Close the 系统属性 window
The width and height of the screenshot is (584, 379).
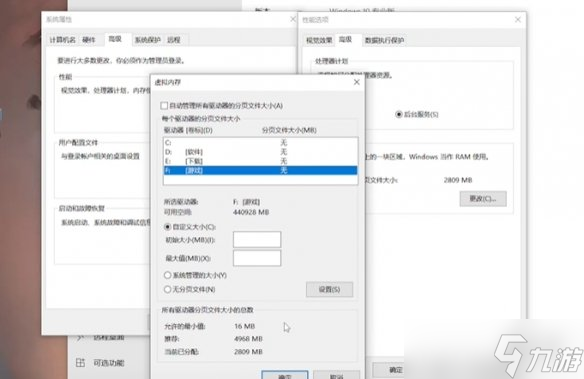(293, 19)
